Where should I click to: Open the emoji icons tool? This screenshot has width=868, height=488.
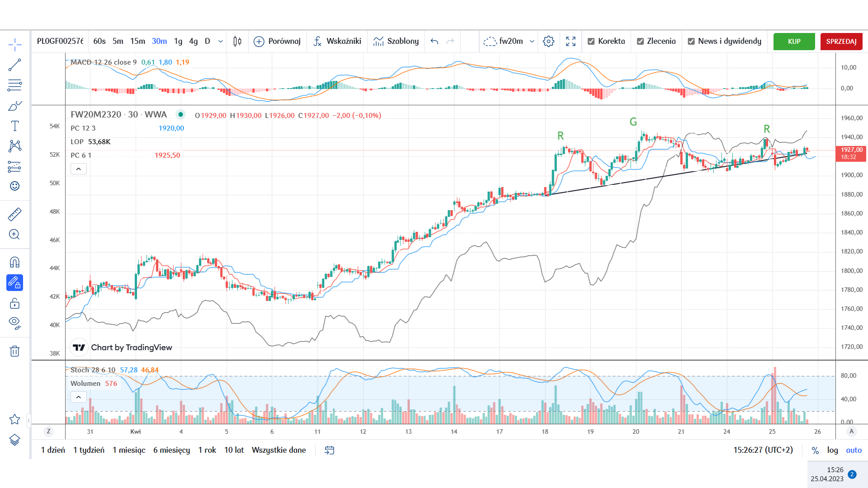coord(15,186)
